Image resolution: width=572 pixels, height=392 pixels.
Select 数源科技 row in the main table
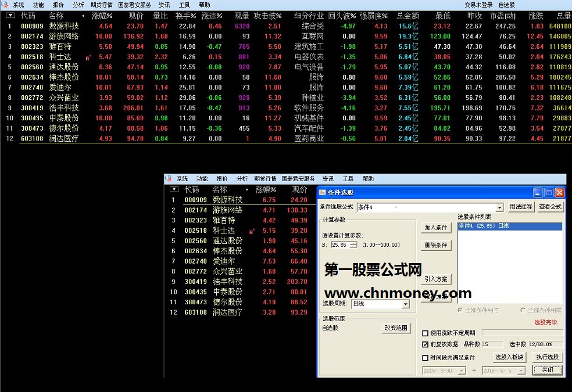[286, 26]
